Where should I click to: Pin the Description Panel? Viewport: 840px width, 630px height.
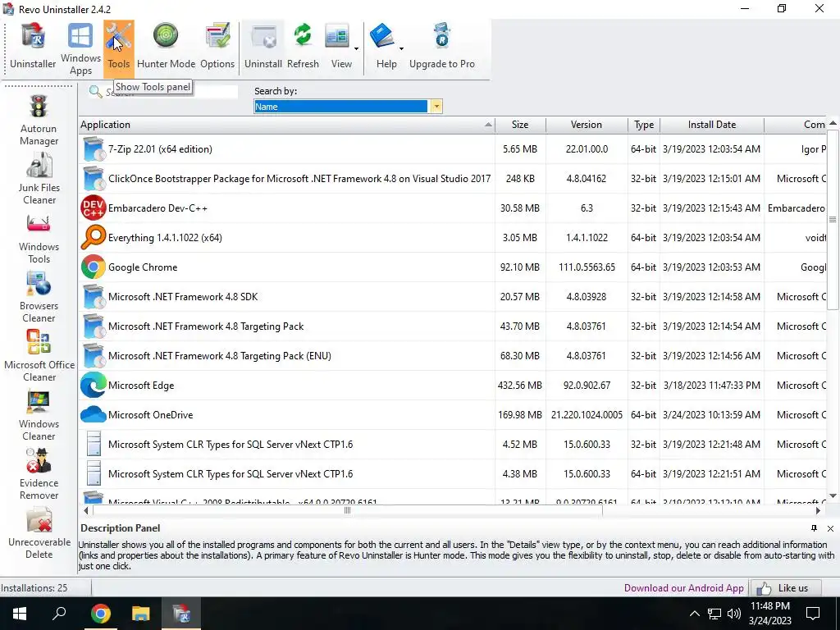pos(815,528)
